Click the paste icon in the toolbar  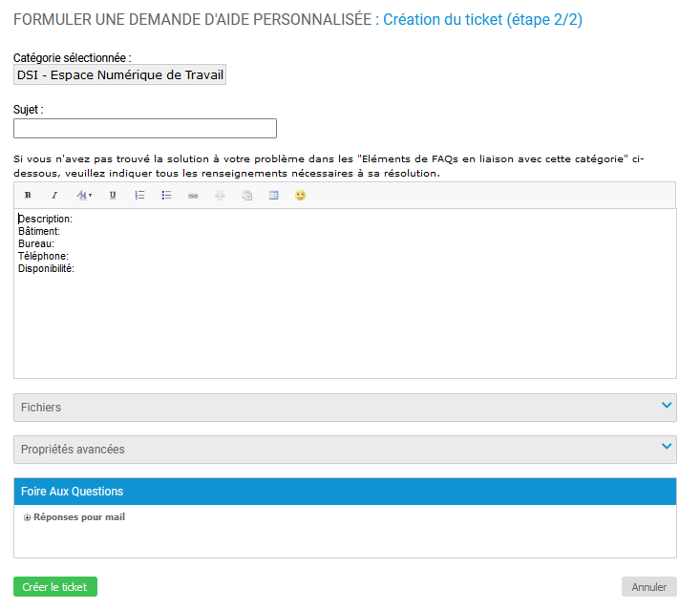coord(246,196)
